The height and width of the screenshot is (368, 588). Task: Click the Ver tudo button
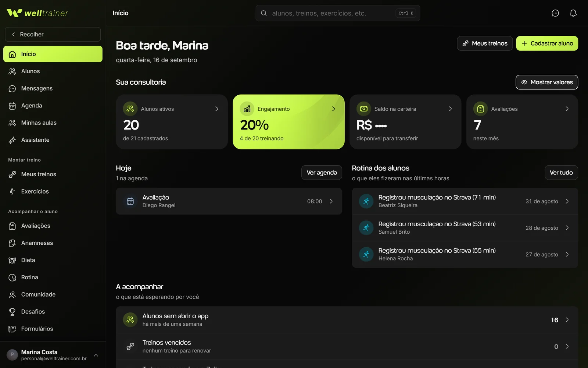pos(561,173)
